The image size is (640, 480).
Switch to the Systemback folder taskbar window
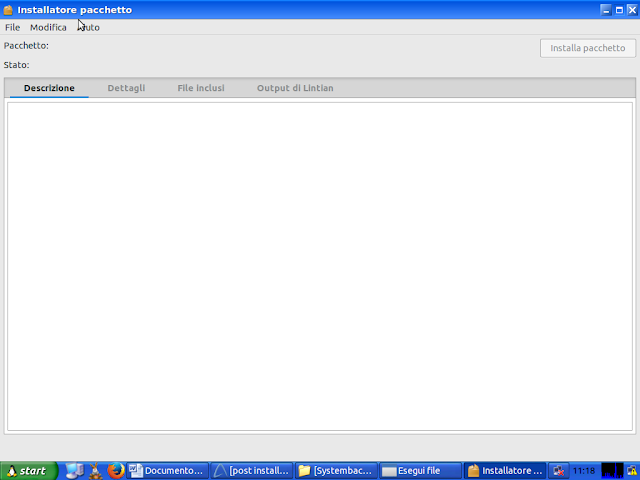pyautogui.click(x=336, y=471)
